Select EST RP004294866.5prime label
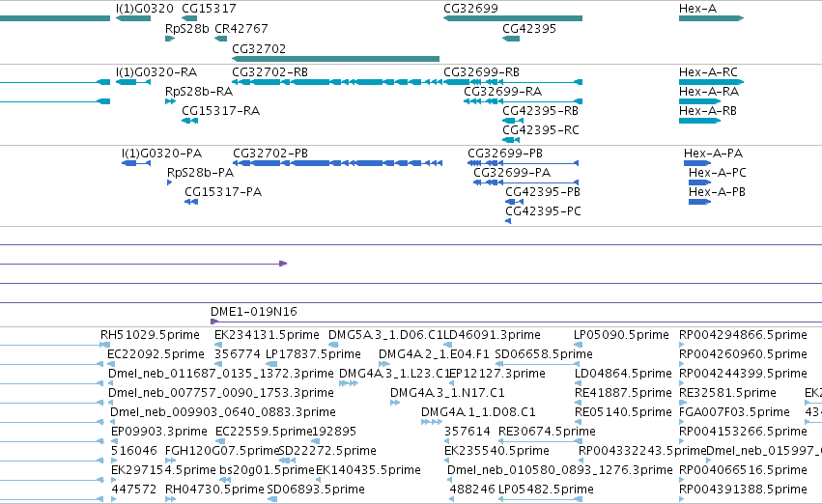Screen dimensions: 822x504 [x=743, y=334]
